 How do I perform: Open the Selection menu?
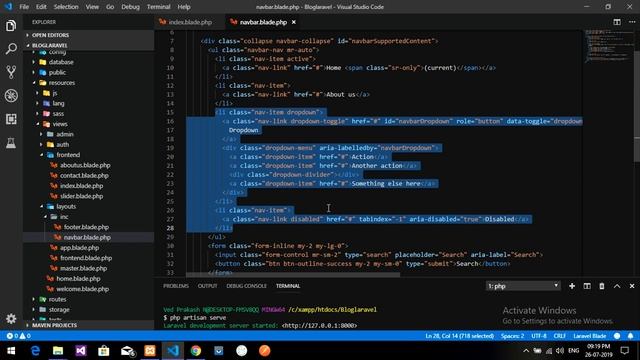[x=66, y=7]
